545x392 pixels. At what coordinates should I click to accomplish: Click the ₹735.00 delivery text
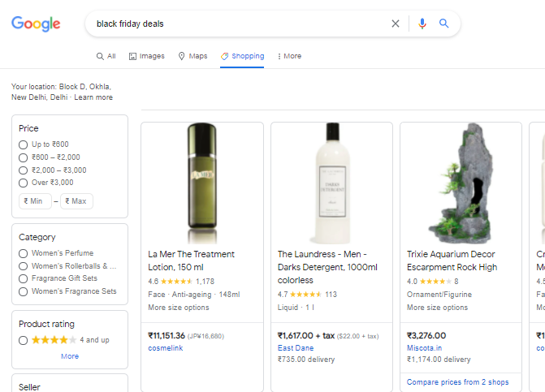click(x=306, y=360)
